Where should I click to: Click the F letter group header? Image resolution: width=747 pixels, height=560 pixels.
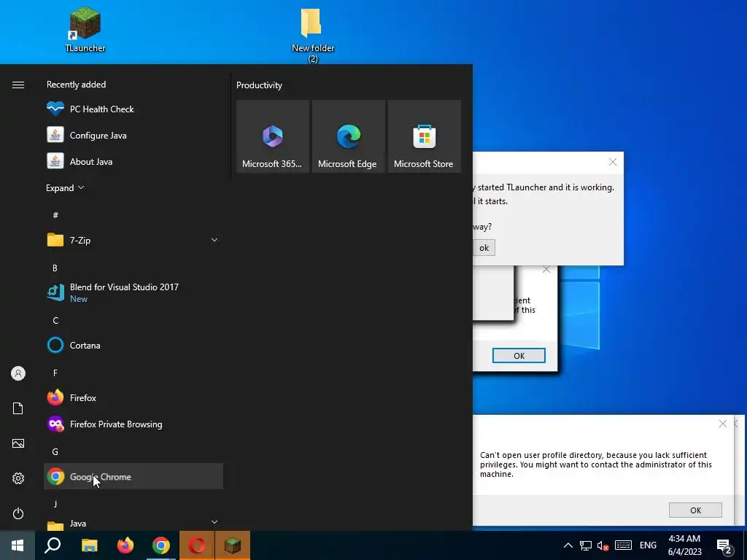pyautogui.click(x=55, y=373)
